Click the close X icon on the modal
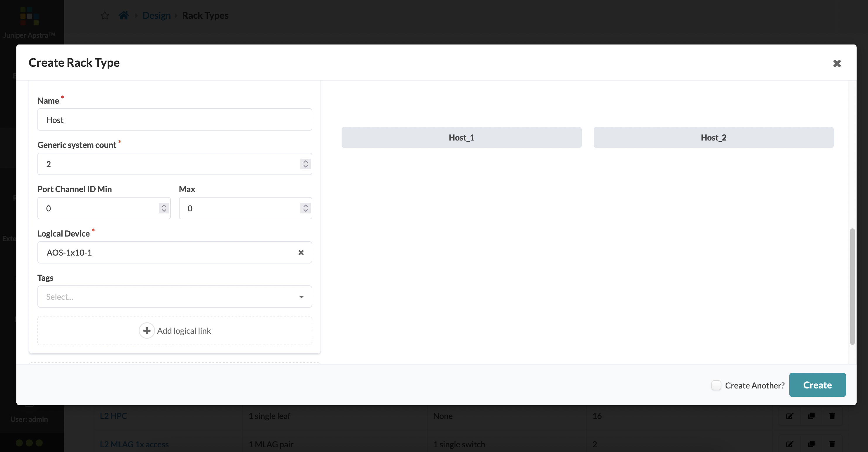 (x=837, y=63)
